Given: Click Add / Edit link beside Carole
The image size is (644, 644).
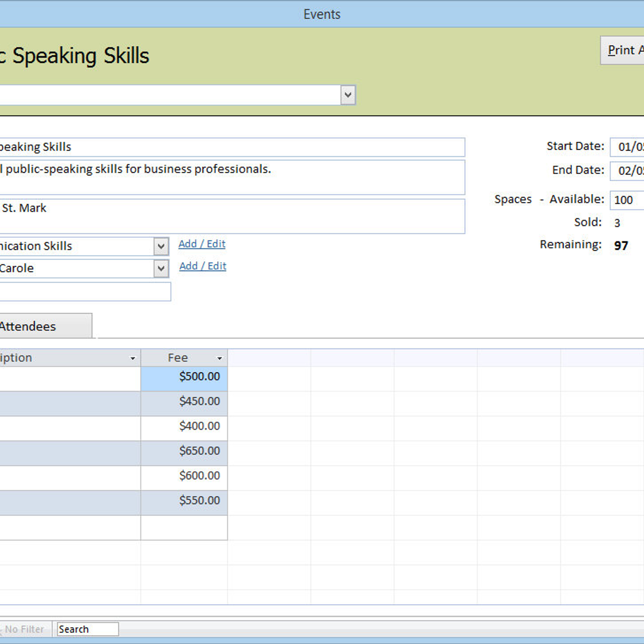Looking at the screenshot, I should tap(202, 266).
